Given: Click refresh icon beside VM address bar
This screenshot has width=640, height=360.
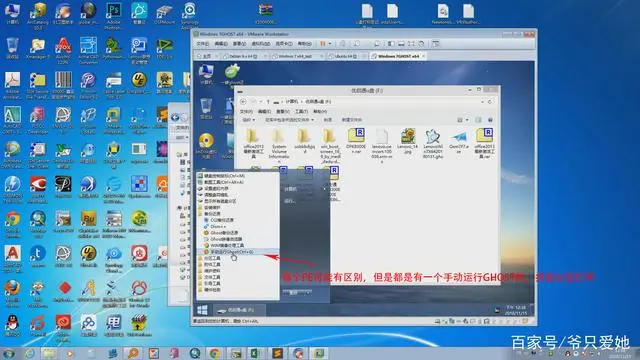Looking at the screenshot, I should point(490,101).
